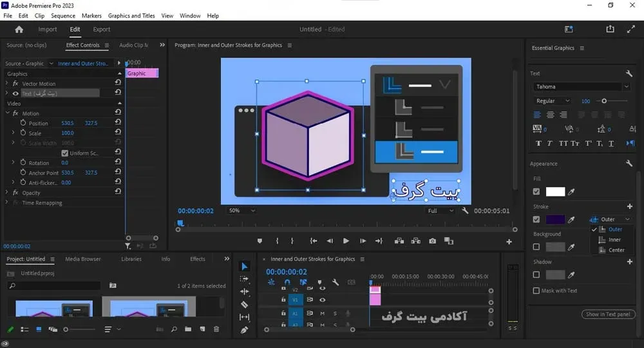Add another stroke with plus icon
This screenshot has height=348, width=644.
point(630,206)
